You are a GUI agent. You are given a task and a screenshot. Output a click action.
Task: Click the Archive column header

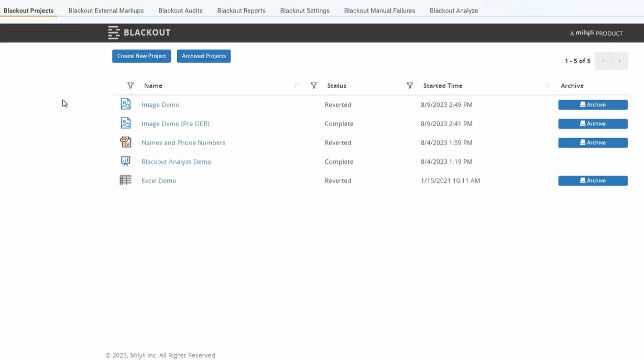click(572, 85)
